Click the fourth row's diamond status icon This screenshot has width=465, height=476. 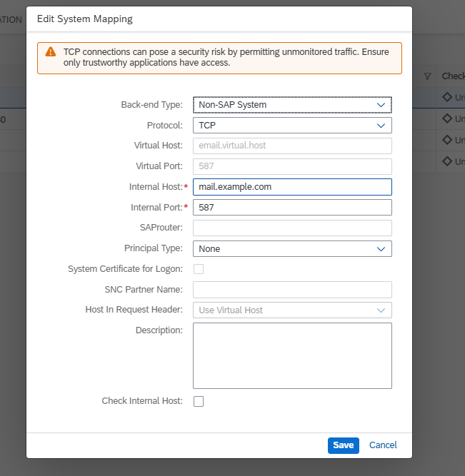pyautogui.click(x=447, y=161)
